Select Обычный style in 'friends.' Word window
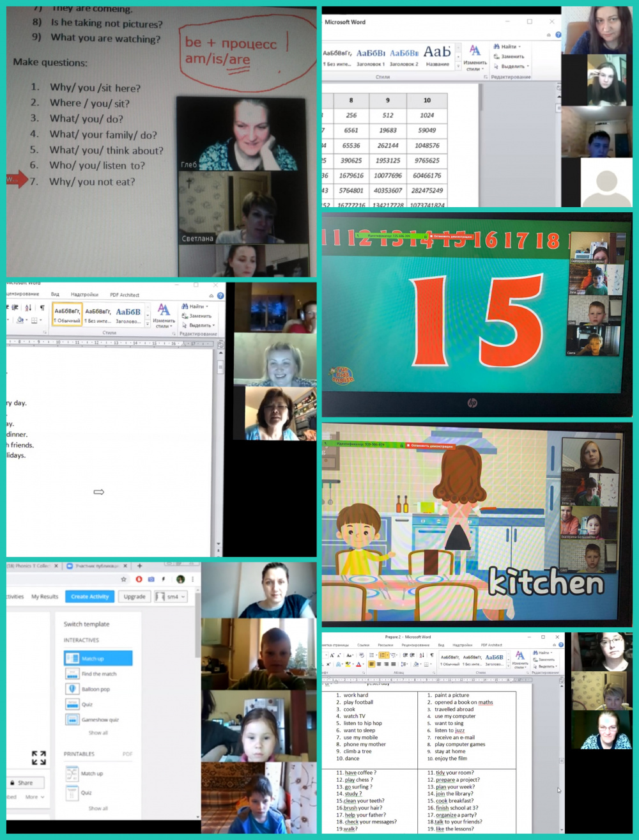The width and height of the screenshot is (639, 840). coord(67,315)
